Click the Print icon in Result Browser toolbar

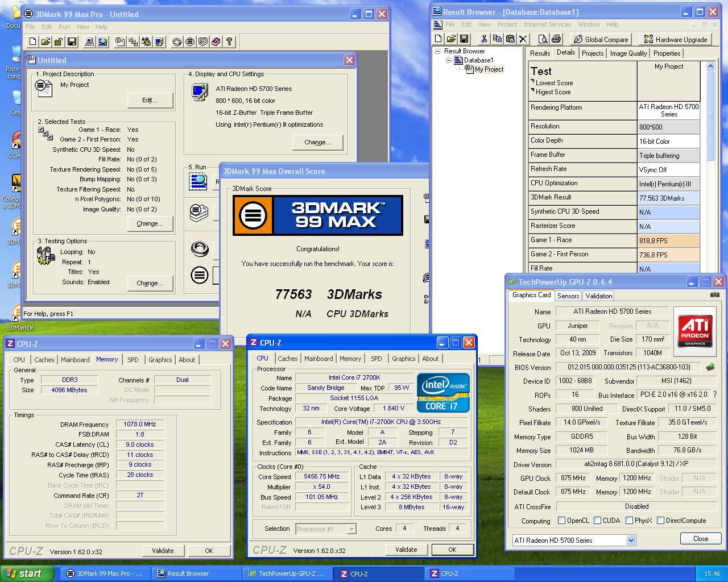556,39
